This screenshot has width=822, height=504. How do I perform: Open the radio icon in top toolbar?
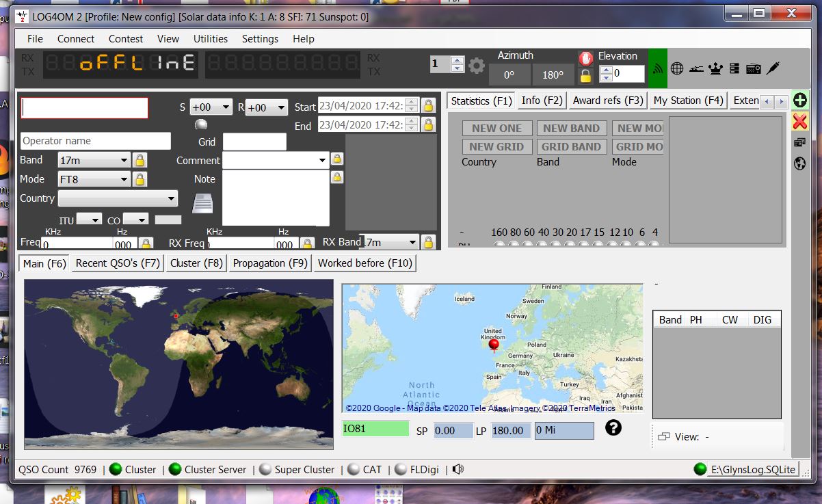pos(754,68)
